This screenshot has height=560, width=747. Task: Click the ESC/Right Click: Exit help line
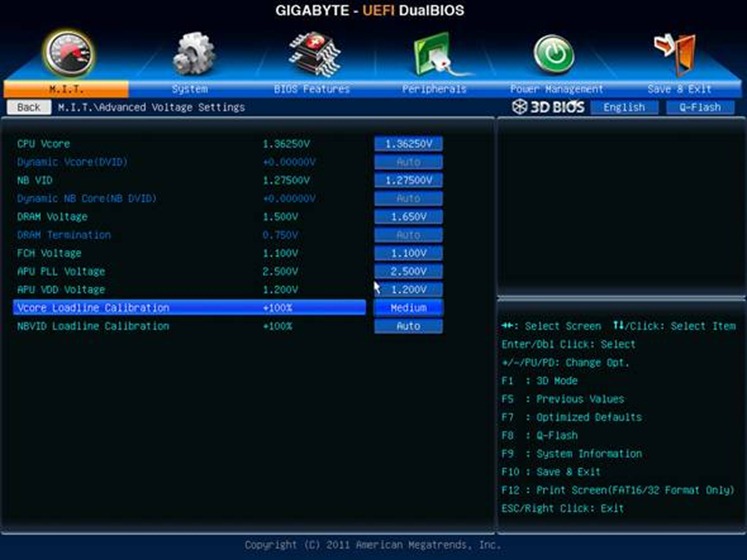click(563, 508)
